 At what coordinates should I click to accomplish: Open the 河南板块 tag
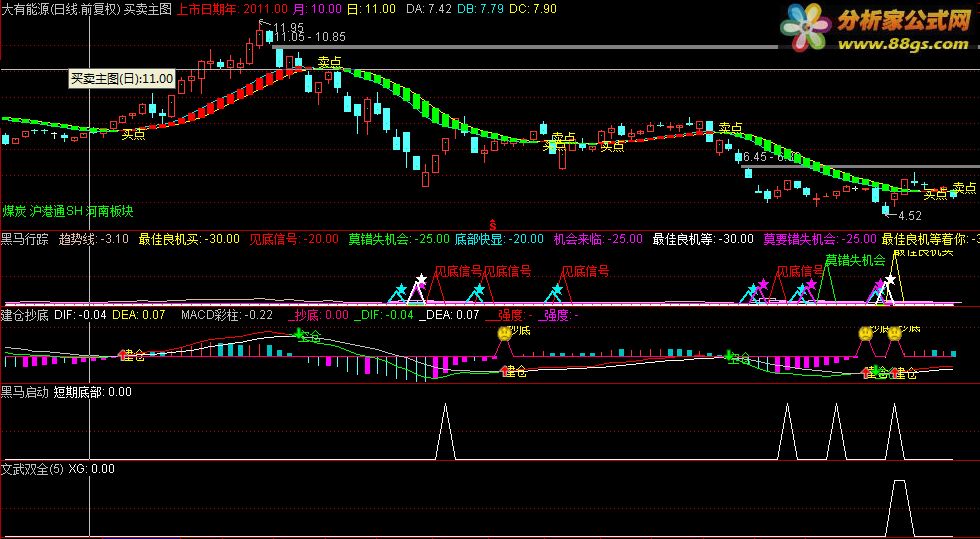(x=110, y=211)
